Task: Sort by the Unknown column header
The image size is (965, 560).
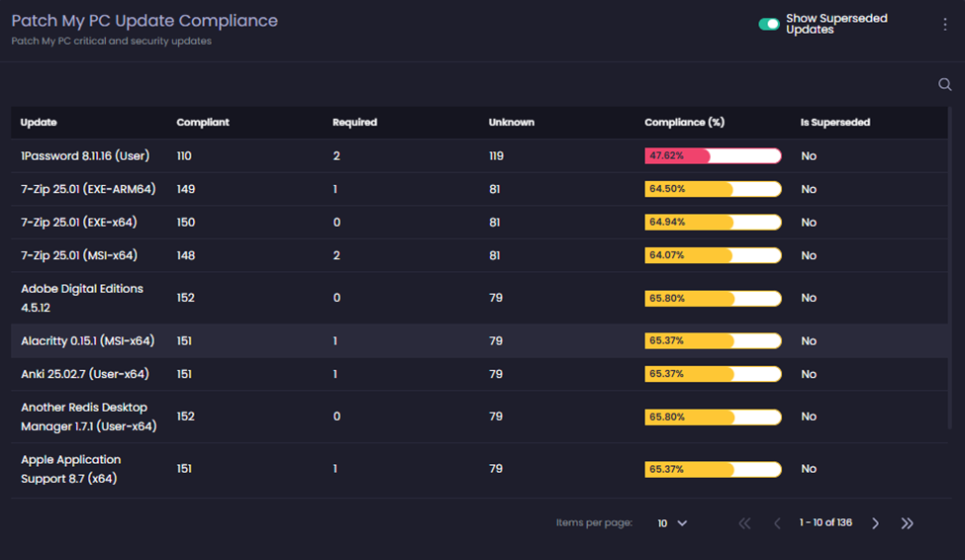Action: [x=512, y=122]
